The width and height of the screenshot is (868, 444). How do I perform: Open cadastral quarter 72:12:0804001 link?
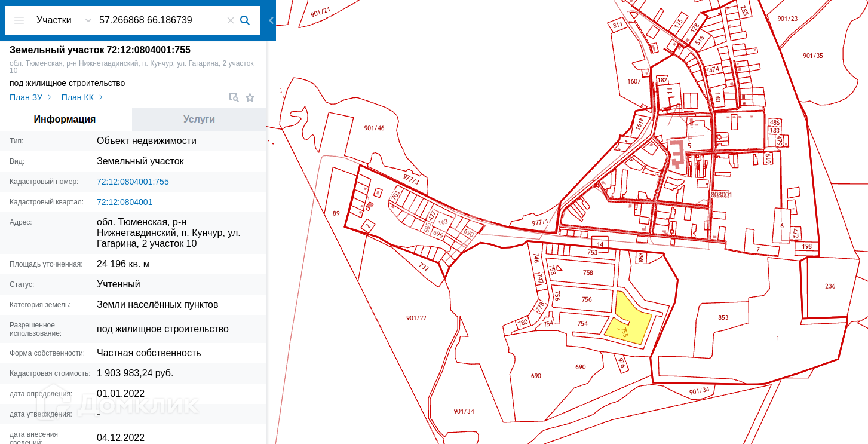tap(124, 202)
